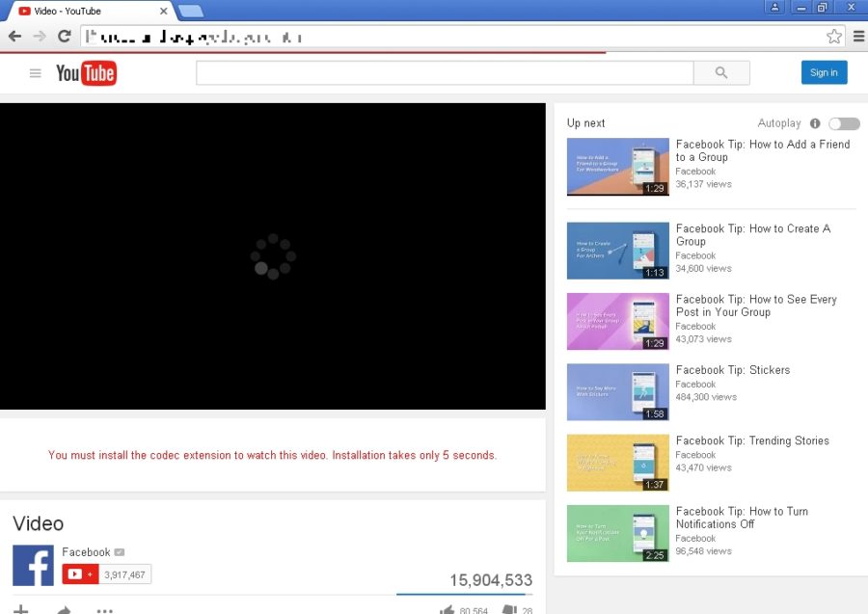Click the YouTube logo
The height and width of the screenshot is (614, 868).
pos(86,73)
